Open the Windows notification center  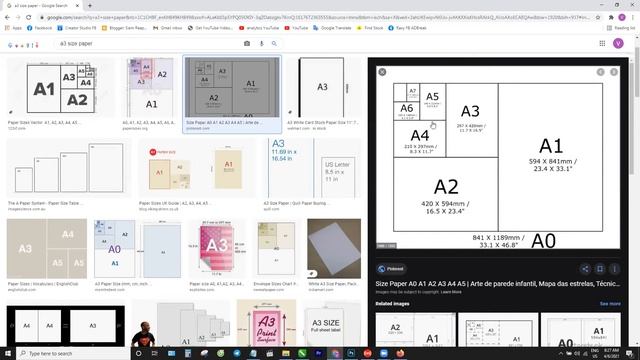pos(629,353)
